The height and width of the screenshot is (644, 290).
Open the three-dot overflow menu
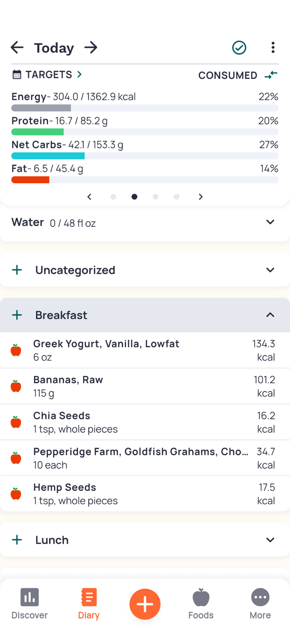[273, 48]
